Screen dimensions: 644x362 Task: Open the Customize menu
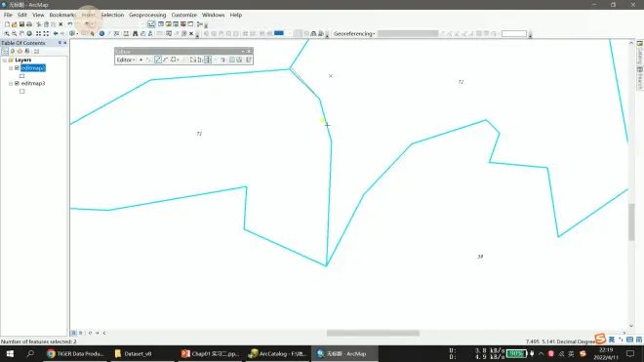coord(184,15)
